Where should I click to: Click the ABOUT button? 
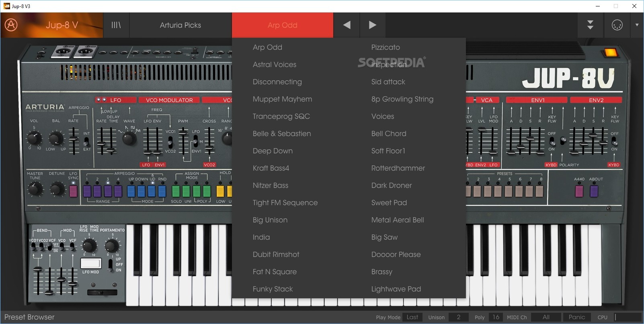[x=594, y=191]
